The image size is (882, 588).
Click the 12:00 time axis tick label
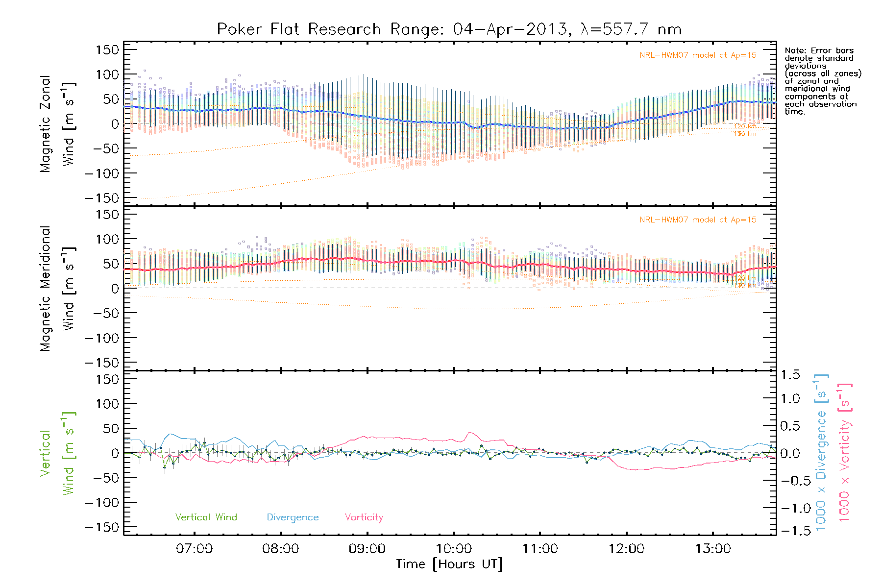pyautogui.click(x=626, y=548)
